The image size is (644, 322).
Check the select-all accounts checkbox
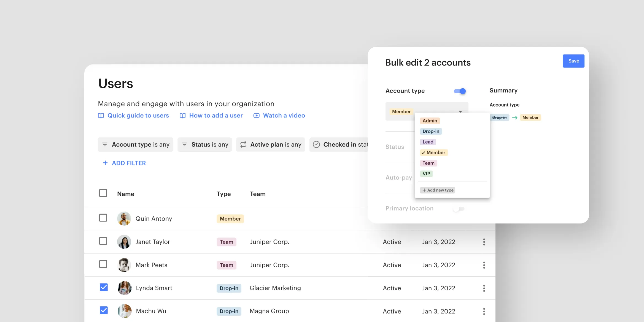coord(103,193)
